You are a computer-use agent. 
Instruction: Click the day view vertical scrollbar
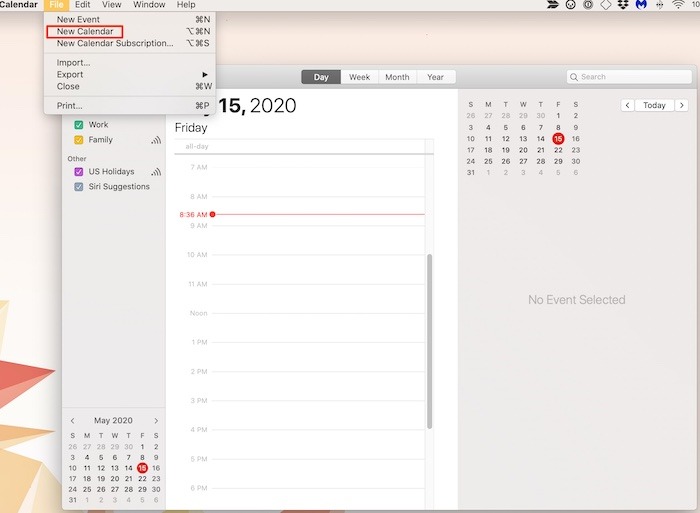coord(429,342)
